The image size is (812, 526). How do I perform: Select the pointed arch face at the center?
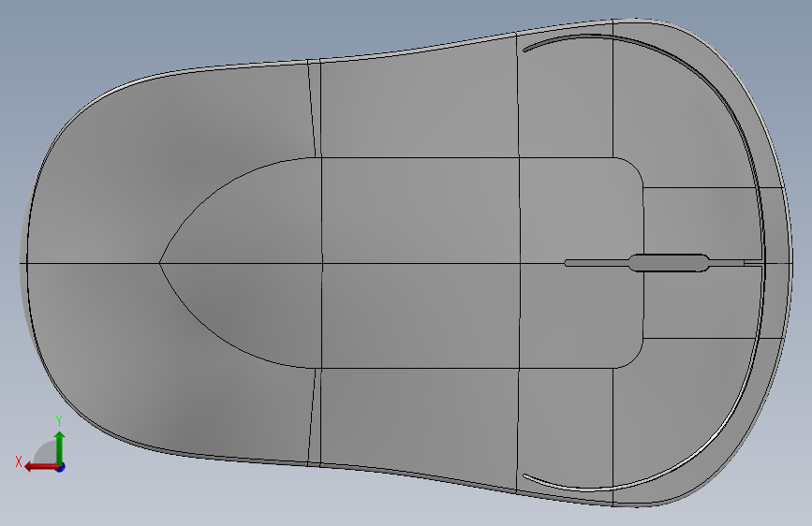click(x=241, y=262)
